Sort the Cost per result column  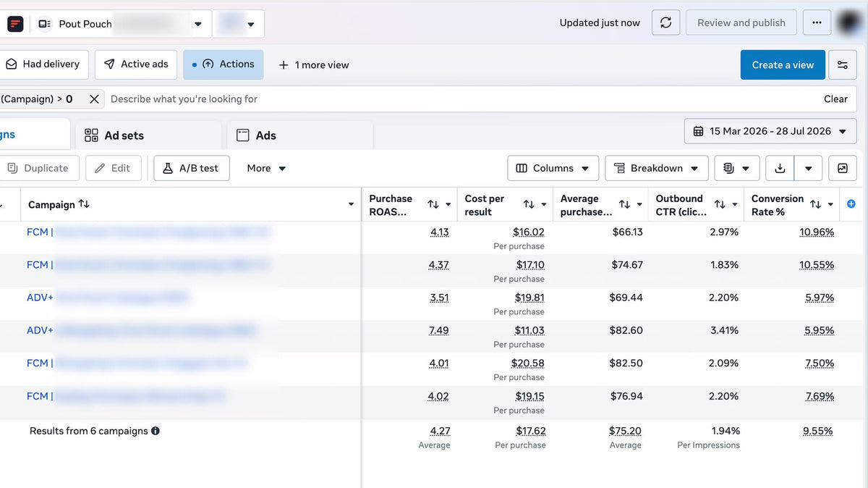point(529,205)
